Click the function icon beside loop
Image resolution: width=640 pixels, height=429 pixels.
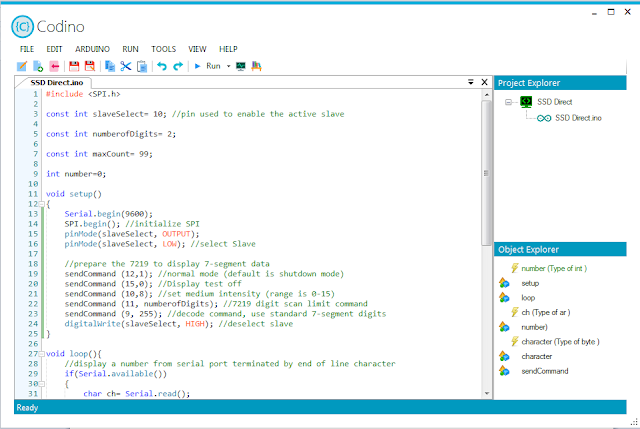tap(504, 298)
